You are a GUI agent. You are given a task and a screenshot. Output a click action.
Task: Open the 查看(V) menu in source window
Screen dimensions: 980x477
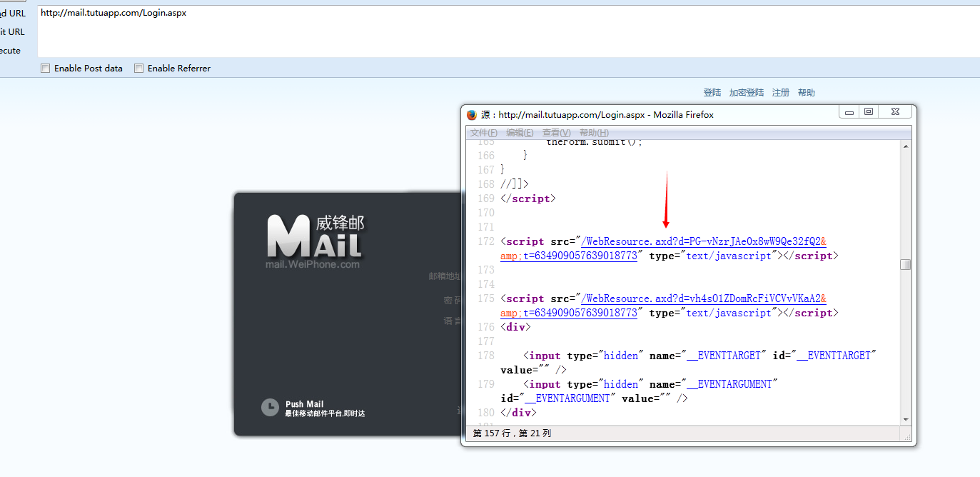[x=556, y=133]
